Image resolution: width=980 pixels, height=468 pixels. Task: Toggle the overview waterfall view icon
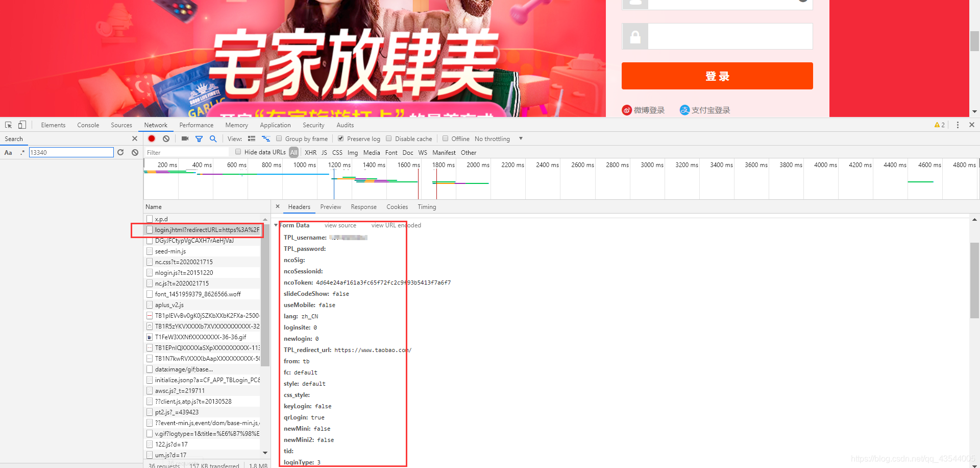(x=266, y=138)
